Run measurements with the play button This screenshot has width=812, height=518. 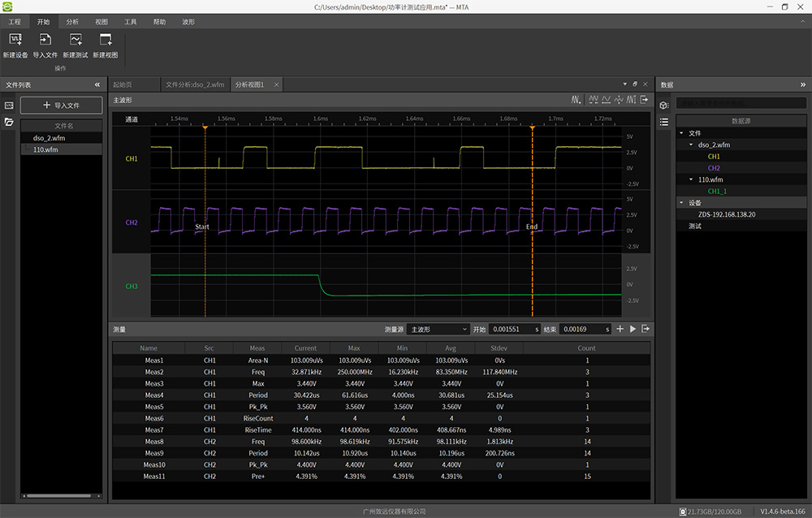[633, 329]
